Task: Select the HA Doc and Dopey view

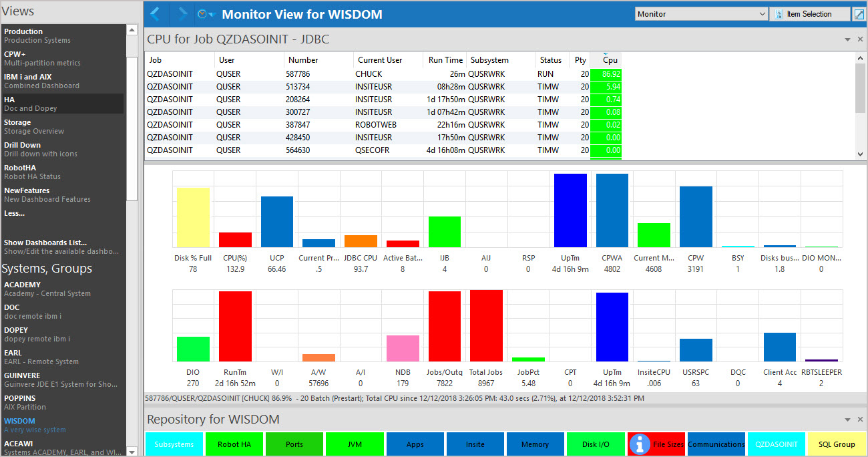Action: (x=63, y=104)
